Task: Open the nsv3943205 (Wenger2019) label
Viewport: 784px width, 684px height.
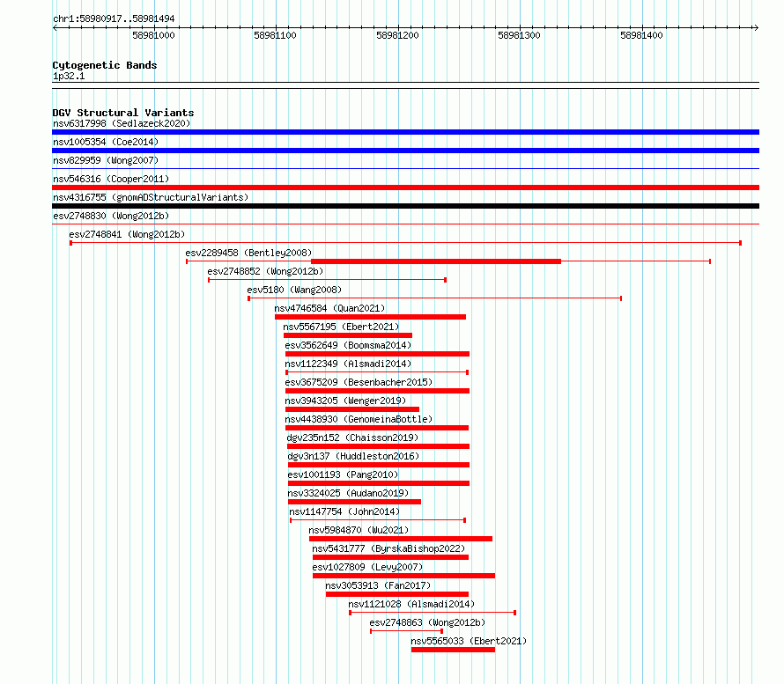Action: tap(345, 401)
